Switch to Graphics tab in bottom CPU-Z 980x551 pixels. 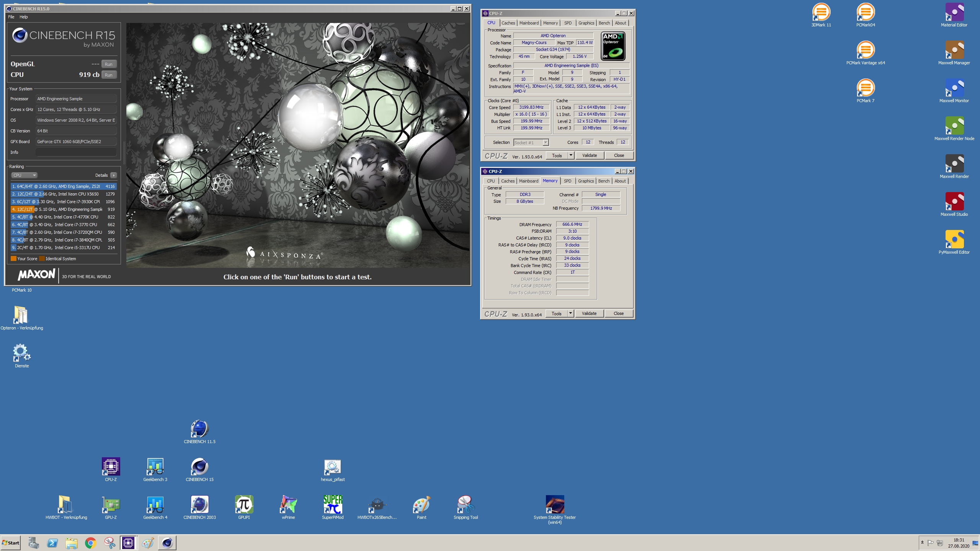[586, 181]
